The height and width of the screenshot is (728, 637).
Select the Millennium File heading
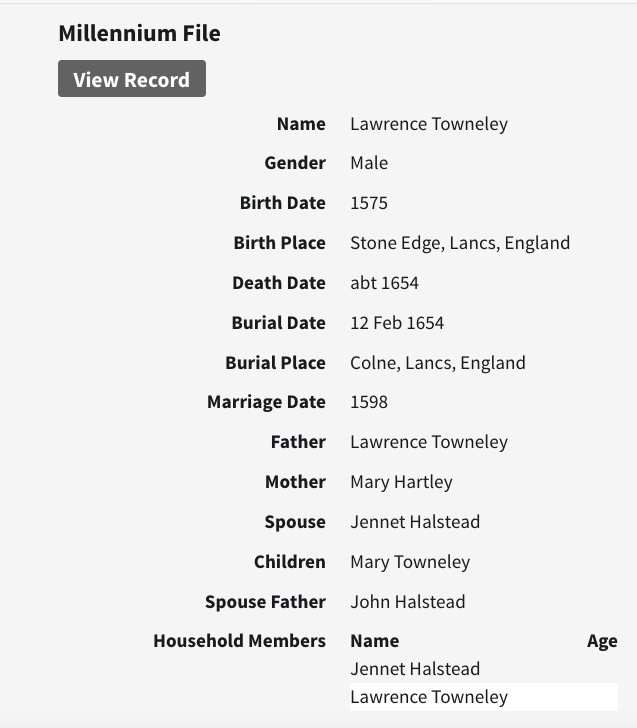139,33
